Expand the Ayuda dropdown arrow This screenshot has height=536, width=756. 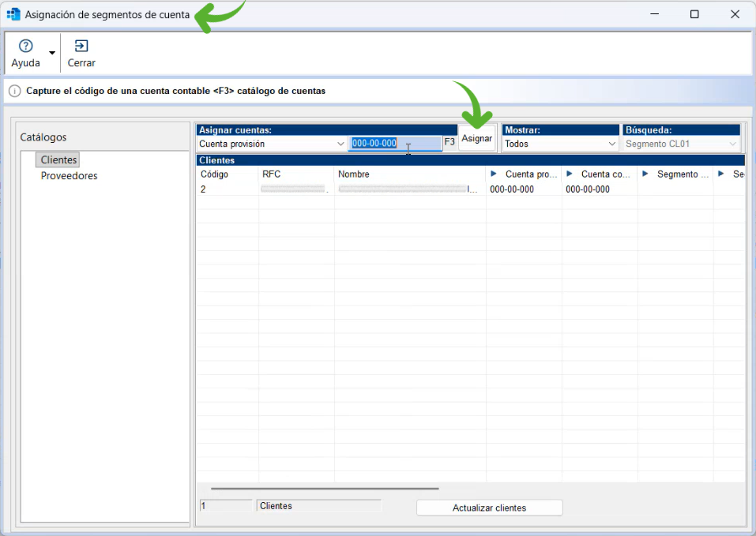coord(52,53)
